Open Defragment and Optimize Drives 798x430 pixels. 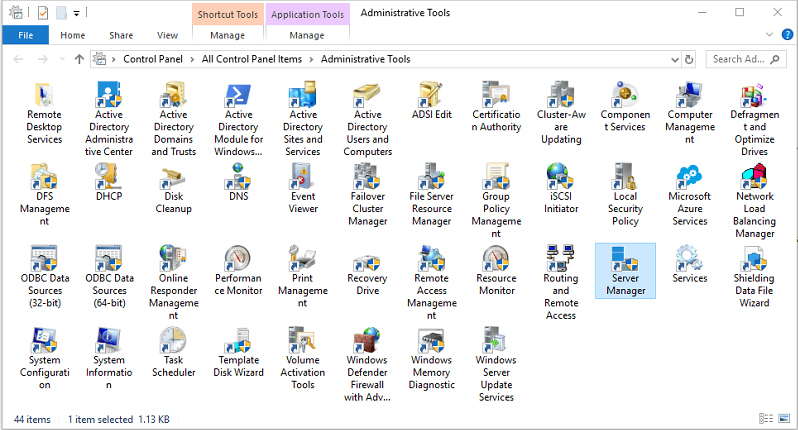pos(754,120)
